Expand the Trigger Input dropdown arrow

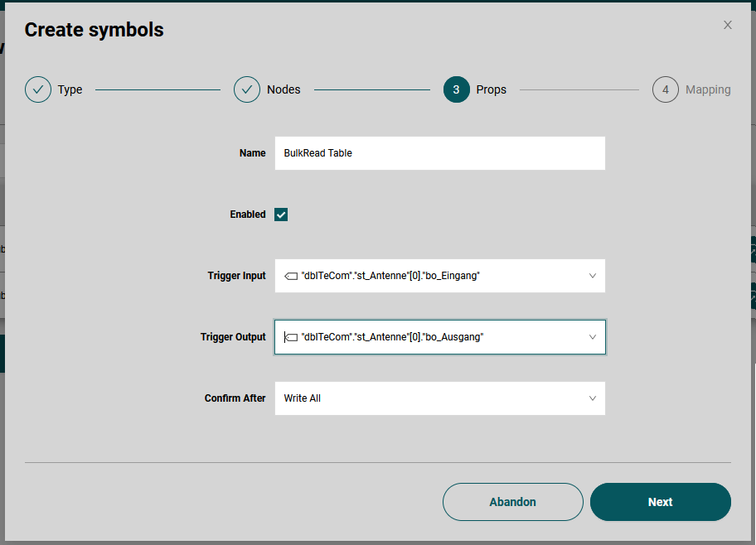tap(593, 276)
